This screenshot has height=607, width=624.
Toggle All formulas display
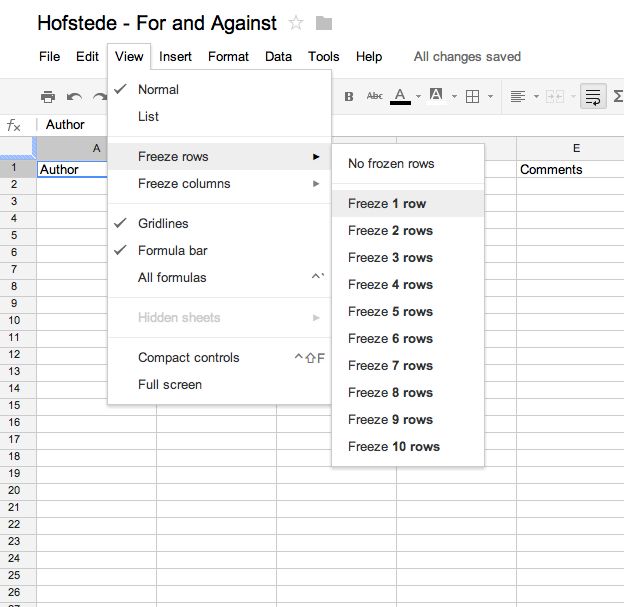[x=219, y=278]
